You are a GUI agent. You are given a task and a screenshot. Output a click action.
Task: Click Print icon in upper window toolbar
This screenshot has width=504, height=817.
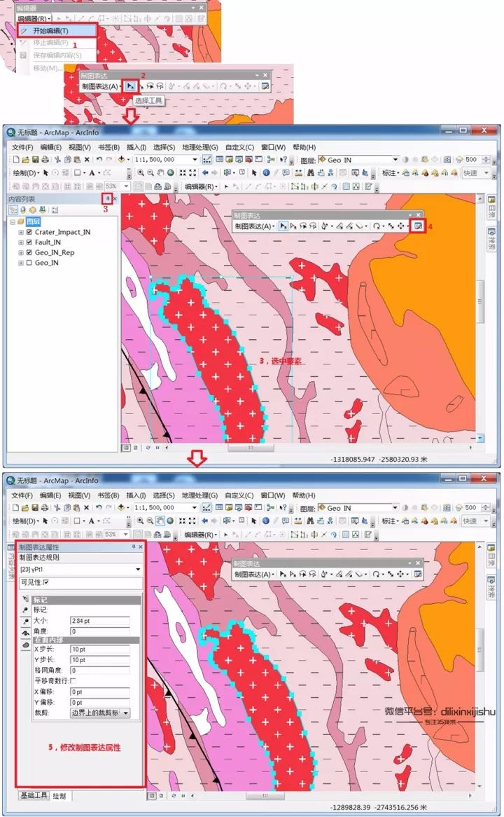click(x=45, y=160)
